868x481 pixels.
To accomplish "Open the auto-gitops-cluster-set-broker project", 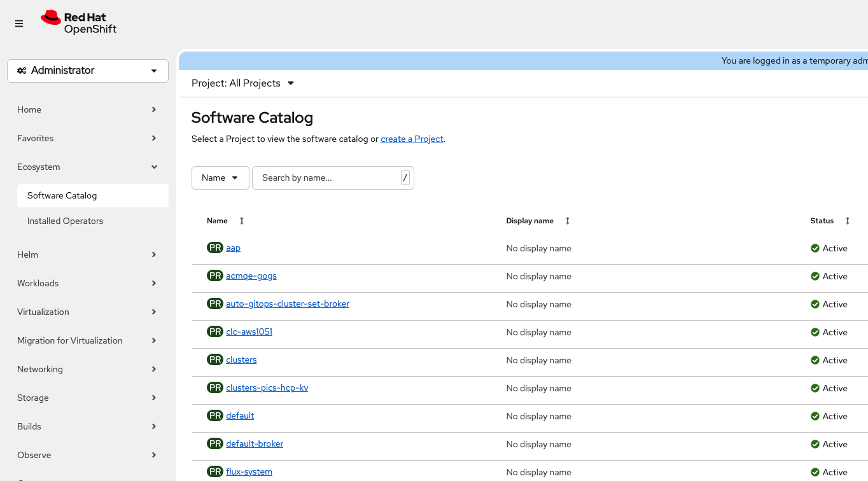I will click(288, 303).
